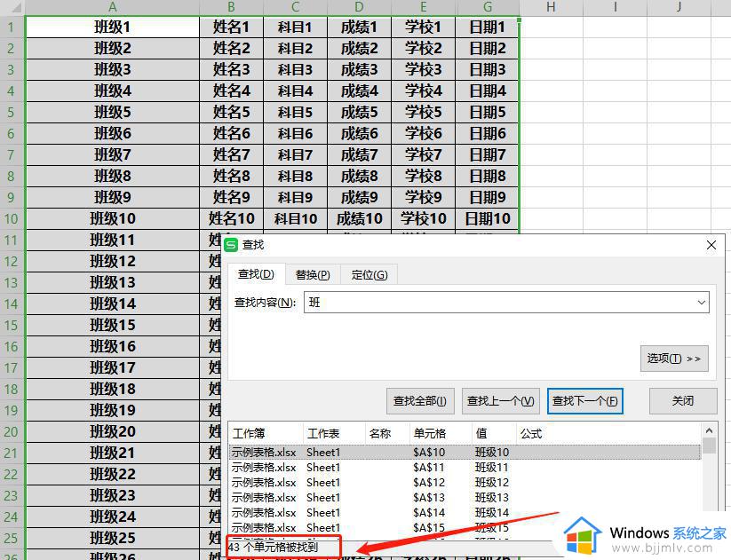Click the select-all corner of the sheet
The height and width of the screenshot is (560, 731).
click(x=12, y=7)
